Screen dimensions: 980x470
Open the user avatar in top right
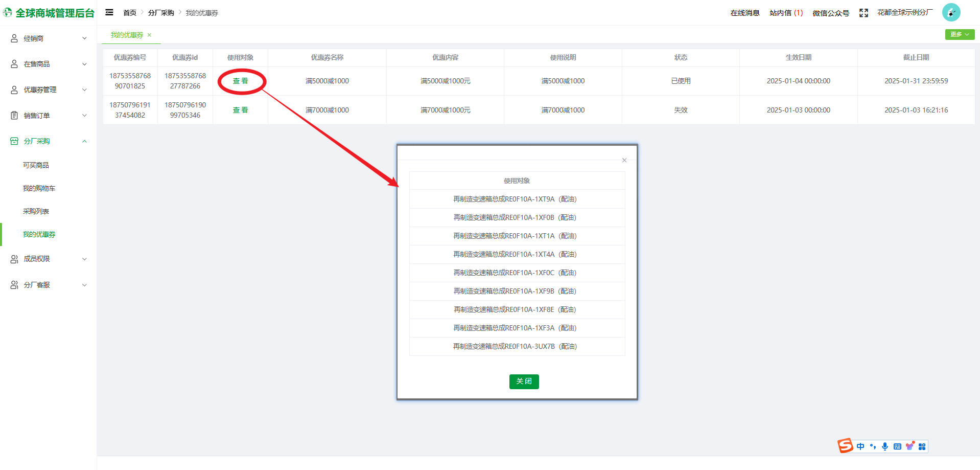(951, 12)
